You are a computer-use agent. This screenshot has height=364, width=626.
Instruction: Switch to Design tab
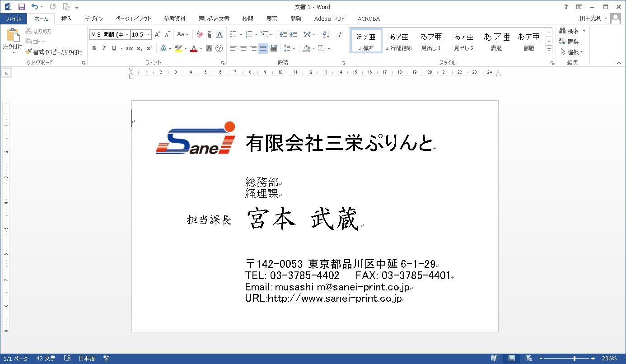click(93, 19)
